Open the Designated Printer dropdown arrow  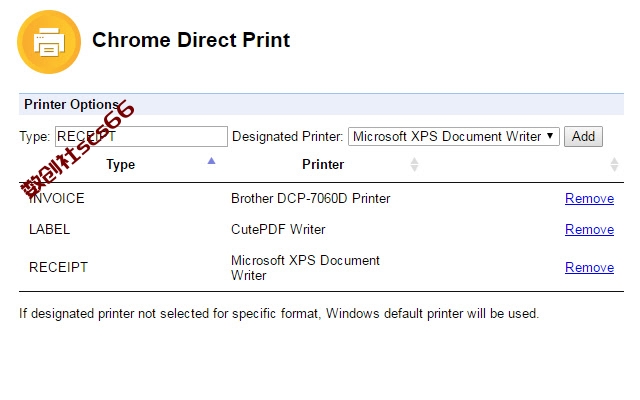(x=550, y=136)
